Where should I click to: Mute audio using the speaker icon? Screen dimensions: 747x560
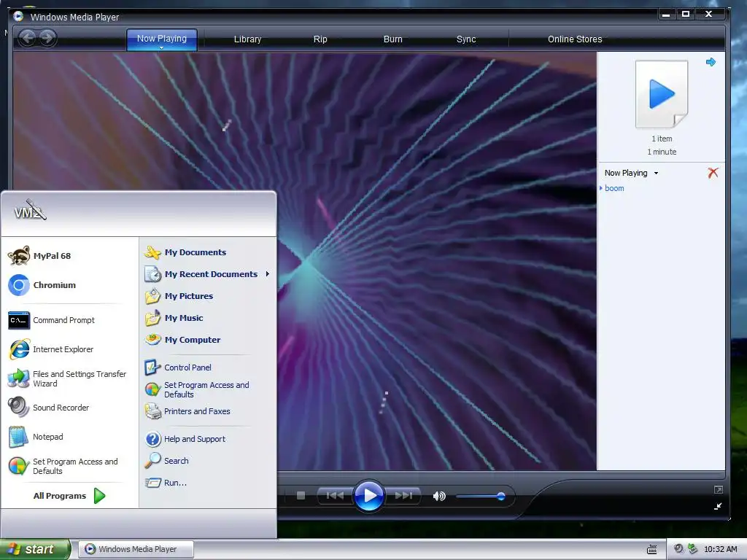point(438,496)
